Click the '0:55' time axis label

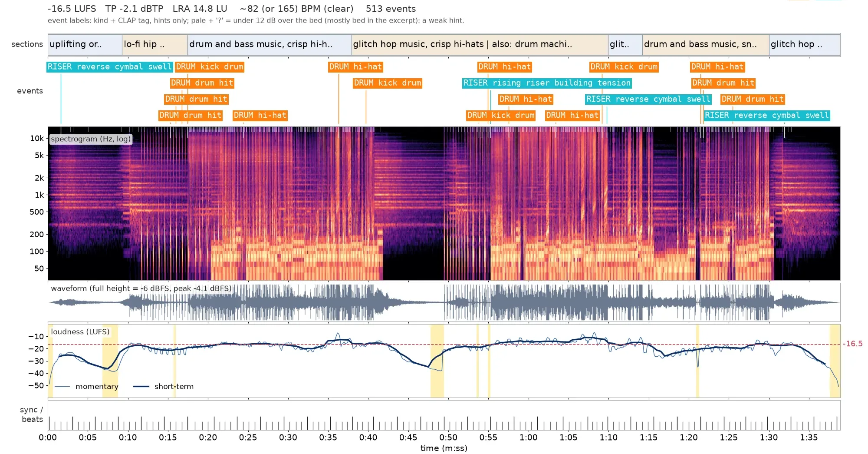tap(488, 437)
